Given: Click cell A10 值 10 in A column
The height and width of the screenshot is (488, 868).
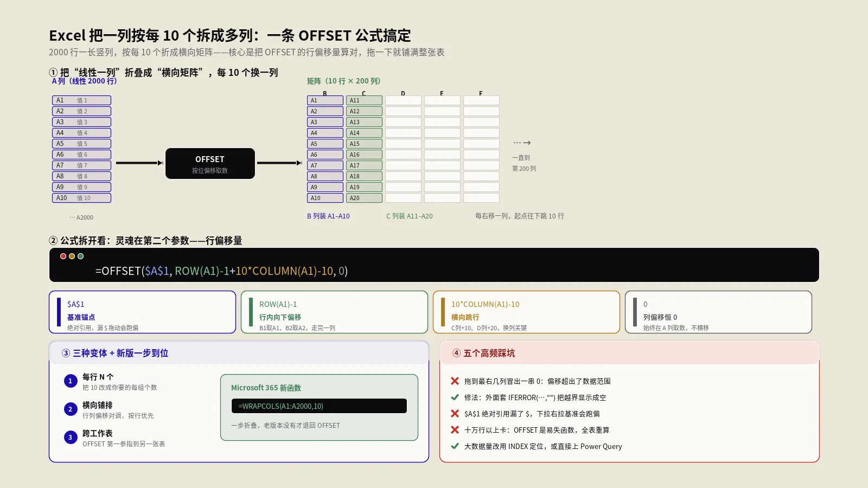Looking at the screenshot, I should point(81,198).
